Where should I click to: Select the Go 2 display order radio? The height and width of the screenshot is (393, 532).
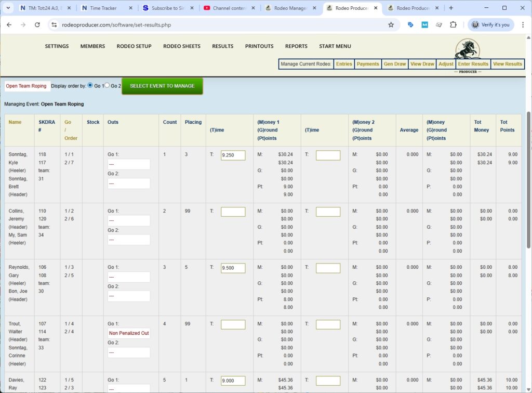[105, 86]
